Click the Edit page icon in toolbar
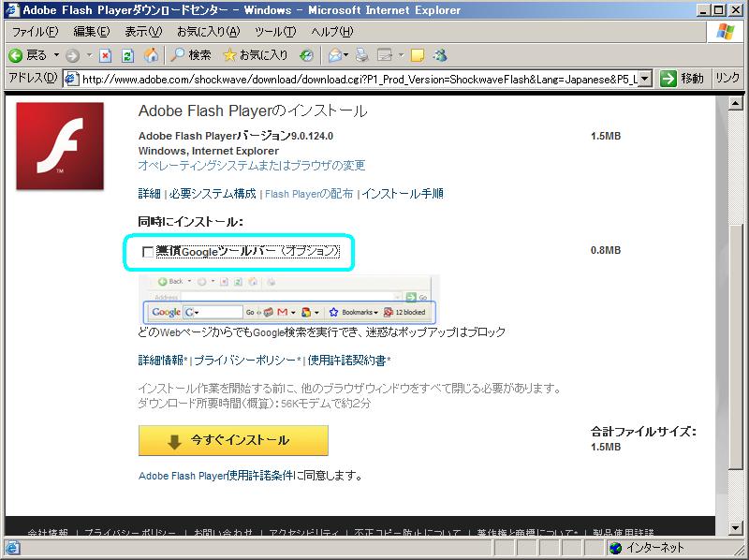 click(x=385, y=55)
